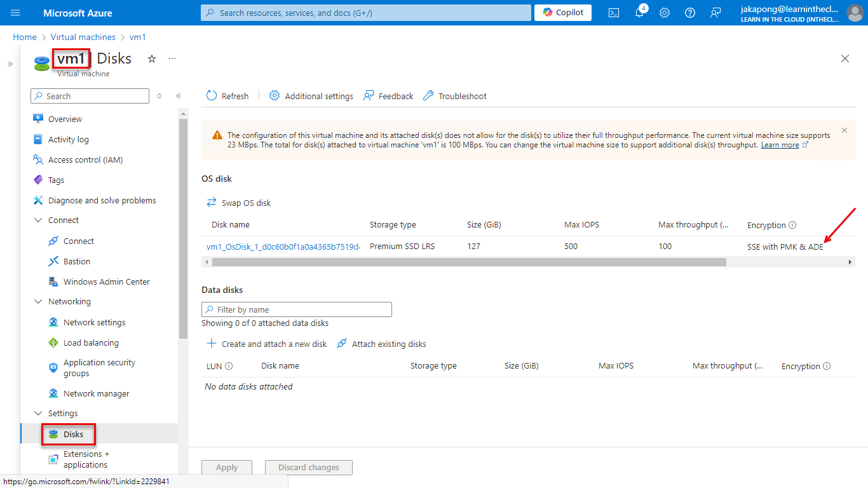This screenshot has height=488, width=868.
Task: Open Windows Admin Center
Action: point(106,281)
